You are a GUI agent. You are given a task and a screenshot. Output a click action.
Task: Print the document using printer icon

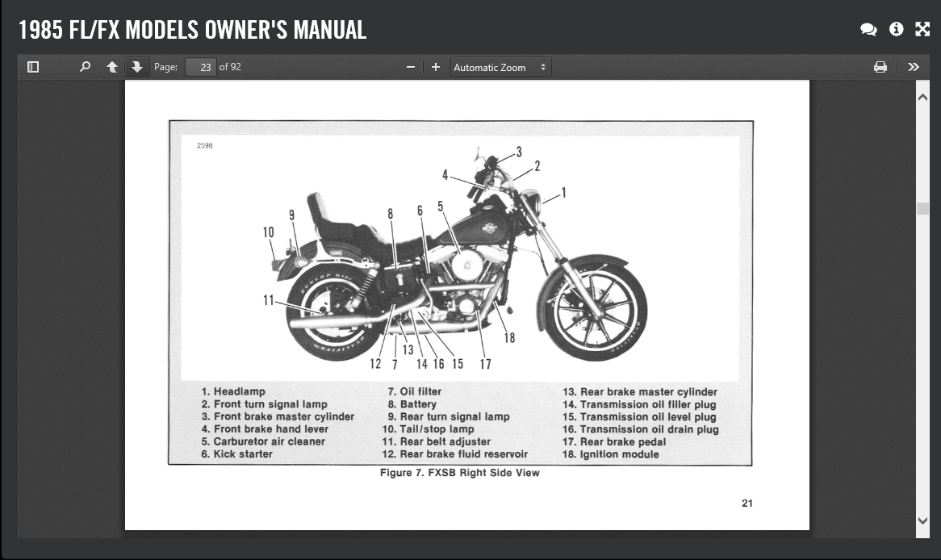point(880,67)
